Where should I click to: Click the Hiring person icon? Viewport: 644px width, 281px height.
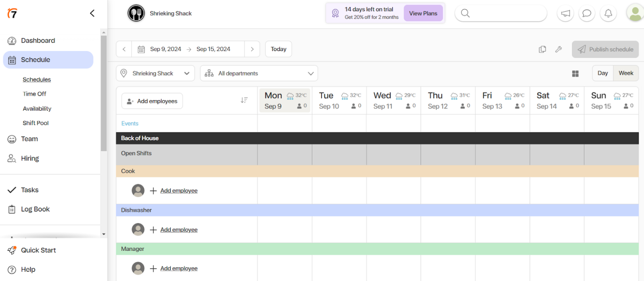click(12, 158)
